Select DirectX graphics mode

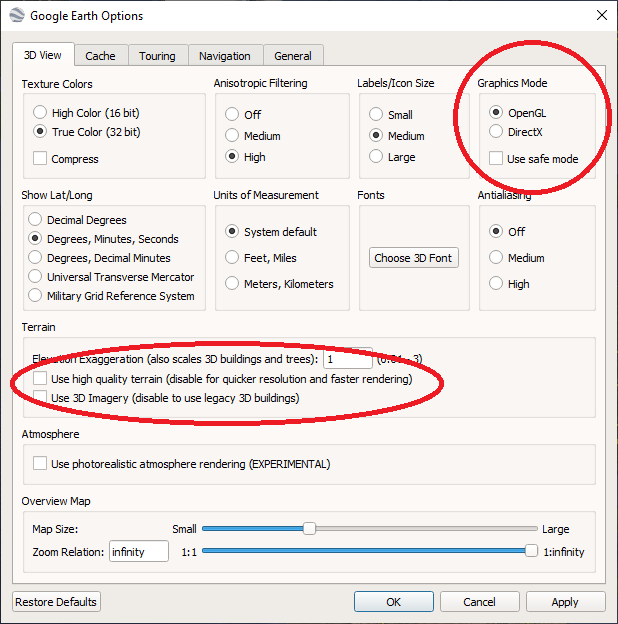[x=496, y=131]
